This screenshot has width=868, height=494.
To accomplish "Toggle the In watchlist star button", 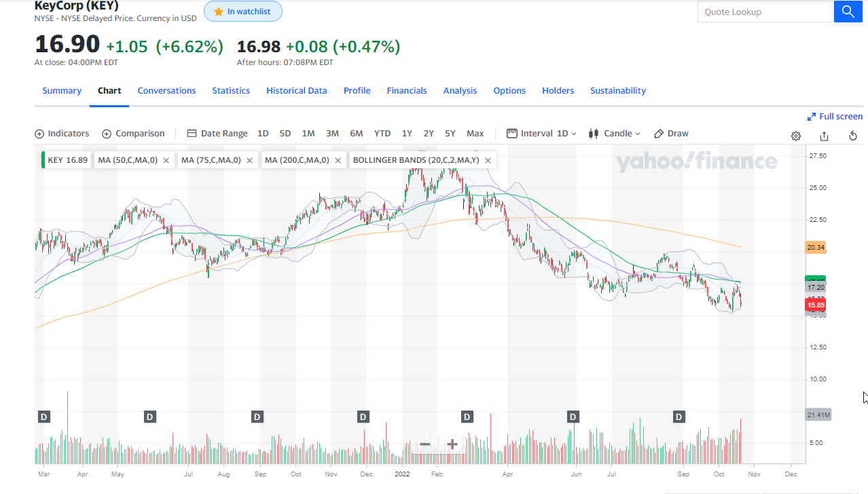I will tap(242, 12).
